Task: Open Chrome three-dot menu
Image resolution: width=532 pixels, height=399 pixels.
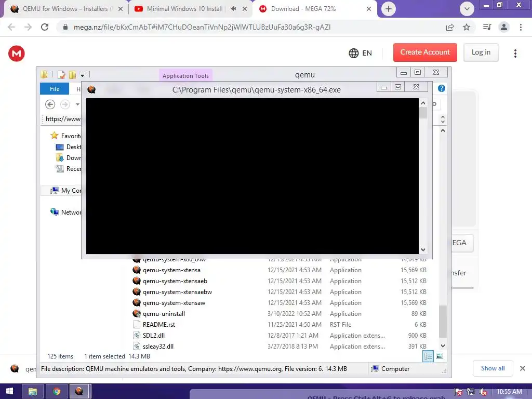Action: [x=521, y=27]
